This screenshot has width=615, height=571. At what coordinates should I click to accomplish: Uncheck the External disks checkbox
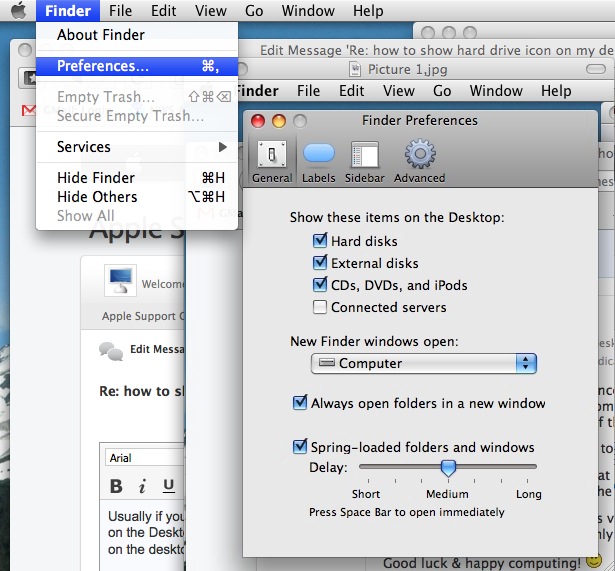coord(320,263)
